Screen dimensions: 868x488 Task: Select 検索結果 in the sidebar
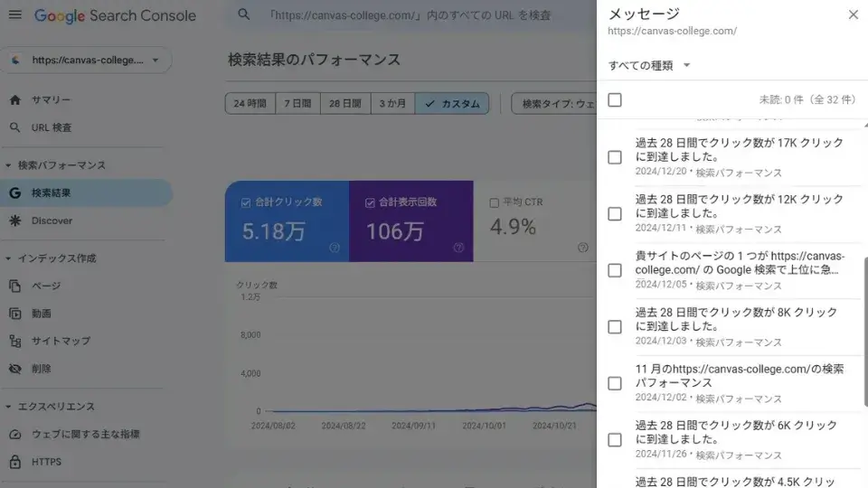[87, 193]
